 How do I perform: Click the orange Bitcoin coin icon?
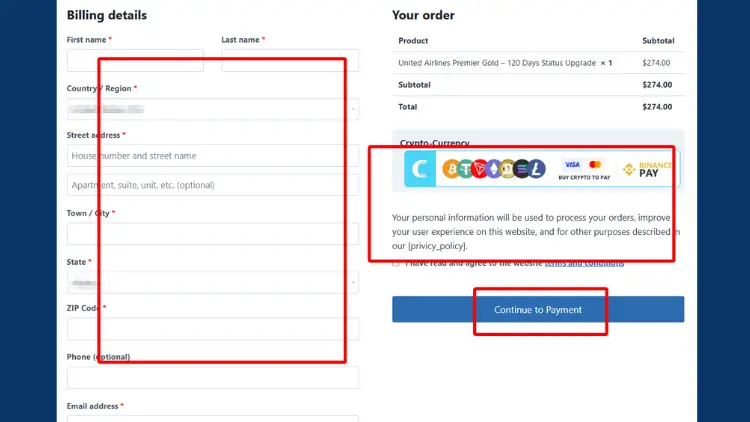451,170
